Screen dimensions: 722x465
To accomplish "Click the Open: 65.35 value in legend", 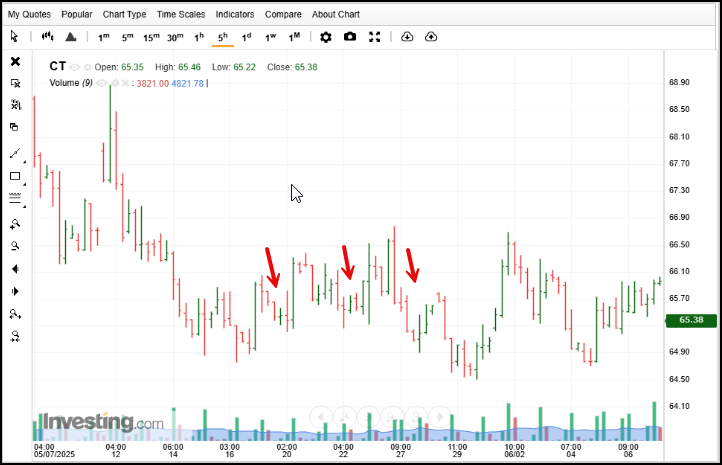I will (119, 67).
